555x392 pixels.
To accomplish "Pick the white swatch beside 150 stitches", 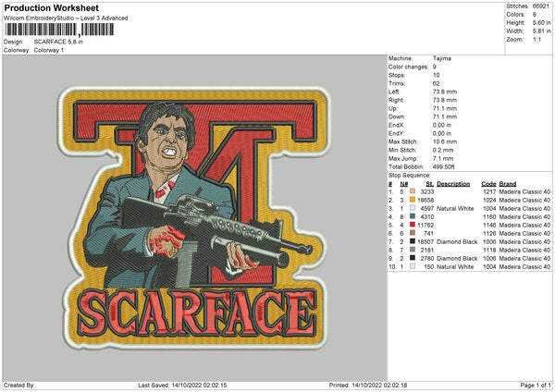I will tap(413, 266).
